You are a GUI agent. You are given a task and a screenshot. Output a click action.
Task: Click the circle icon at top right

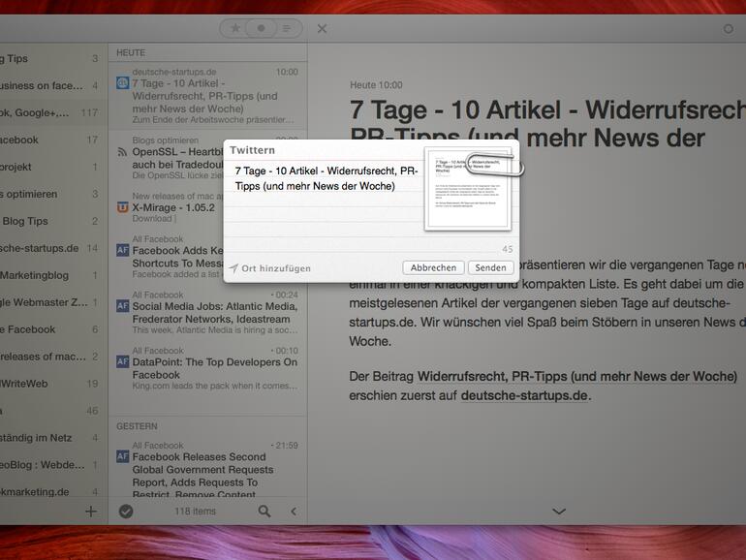tap(729, 29)
